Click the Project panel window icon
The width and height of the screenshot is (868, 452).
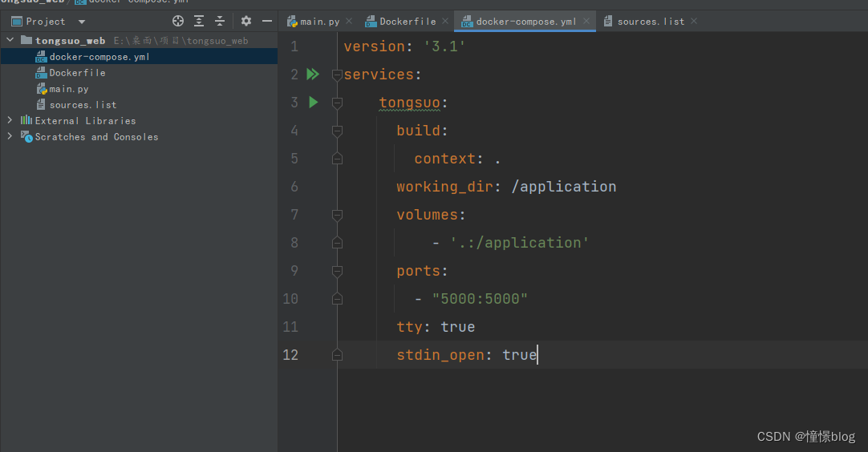[17, 22]
